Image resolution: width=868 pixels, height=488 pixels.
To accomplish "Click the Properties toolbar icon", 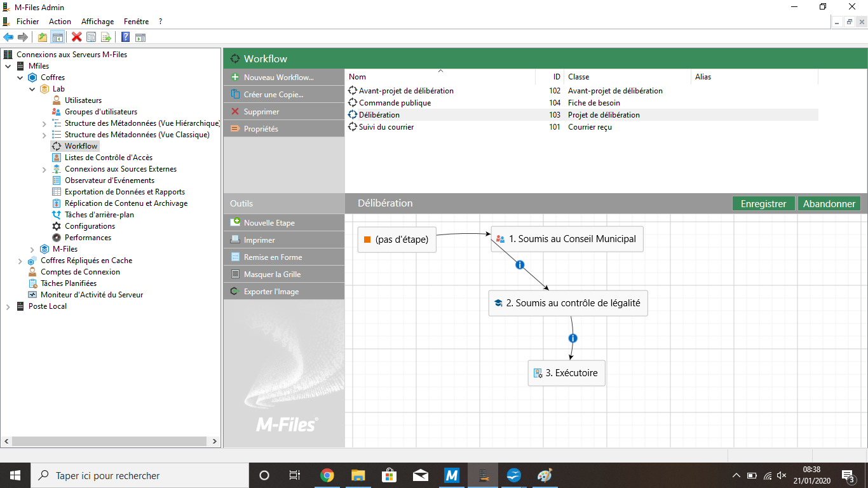I will (92, 37).
